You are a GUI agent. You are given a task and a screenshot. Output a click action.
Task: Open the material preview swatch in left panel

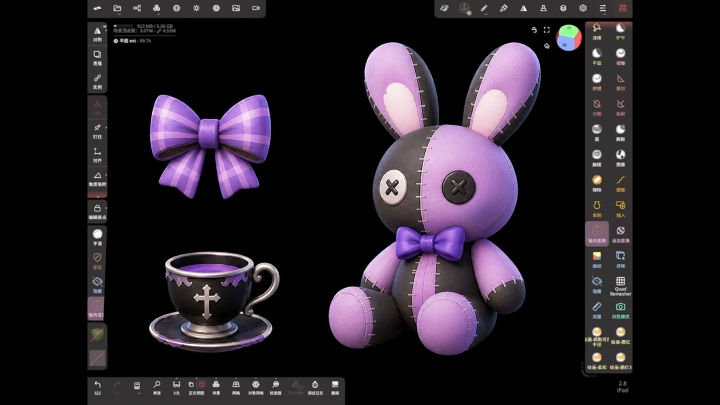coord(97,334)
